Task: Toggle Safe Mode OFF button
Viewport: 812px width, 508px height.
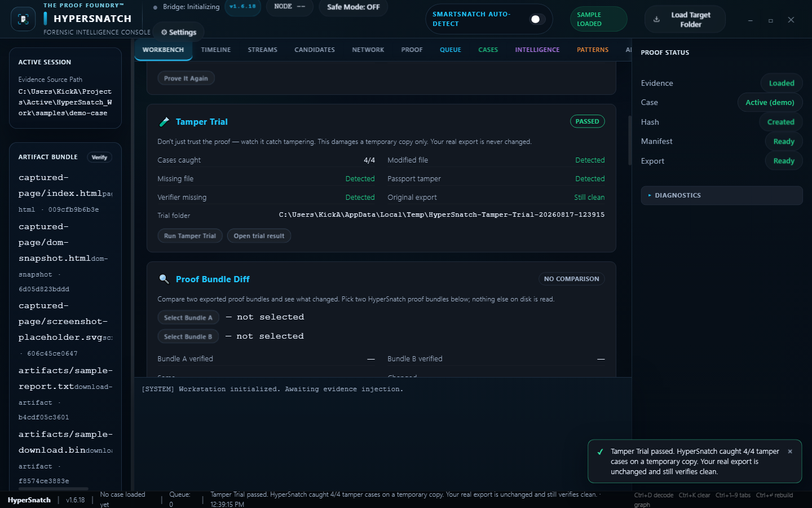Action: point(354,7)
